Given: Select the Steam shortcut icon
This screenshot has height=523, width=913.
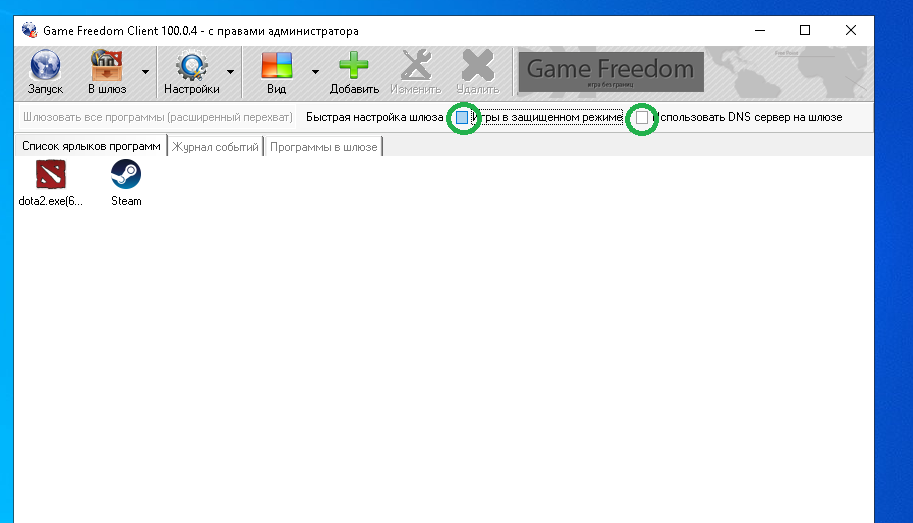Looking at the screenshot, I should click(x=126, y=174).
